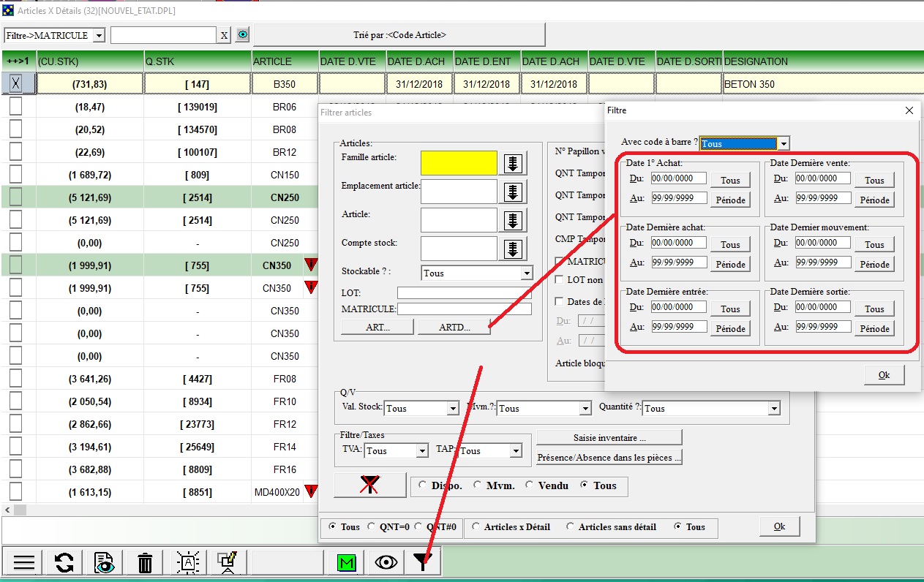Click Ok in the Filtrer articles dialog
The image size is (924, 582).
coord(779,526)
